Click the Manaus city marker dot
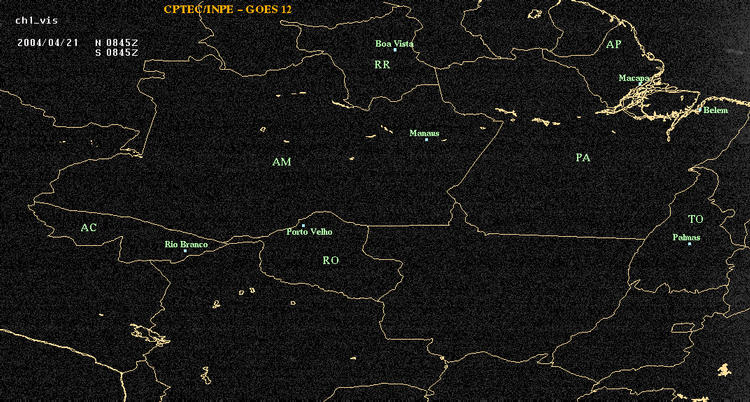750x402 pixels. (426, 140)
